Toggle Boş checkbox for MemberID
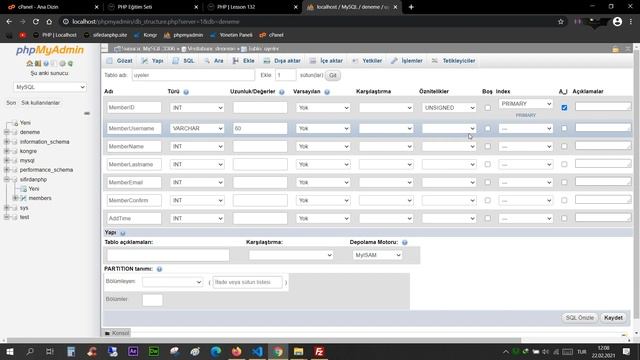 click(x=488, y=108)
